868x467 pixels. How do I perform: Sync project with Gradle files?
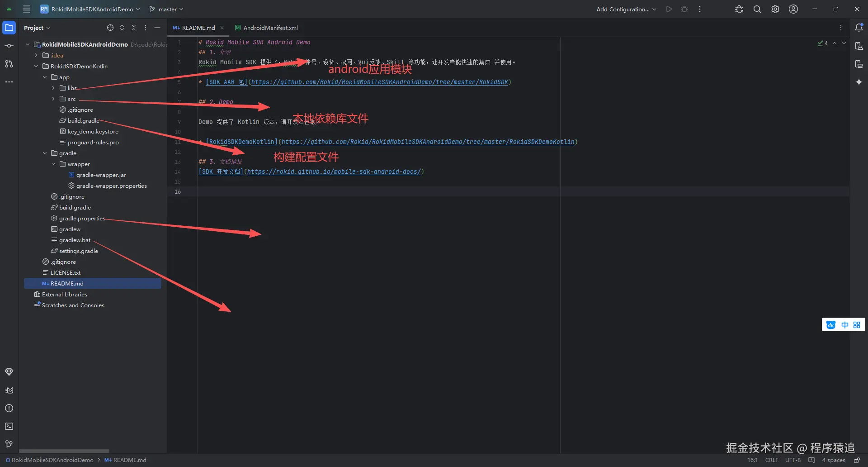coord(739,9)
